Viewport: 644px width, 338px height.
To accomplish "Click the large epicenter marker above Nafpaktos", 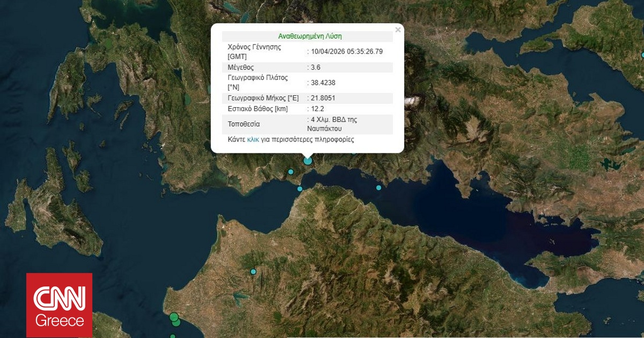I will click(307, 160).
